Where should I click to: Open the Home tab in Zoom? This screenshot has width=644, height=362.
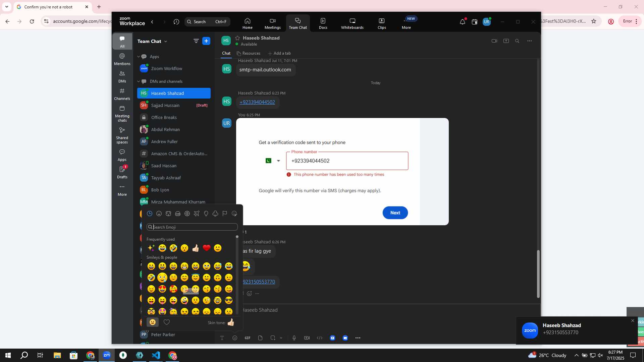247,23
